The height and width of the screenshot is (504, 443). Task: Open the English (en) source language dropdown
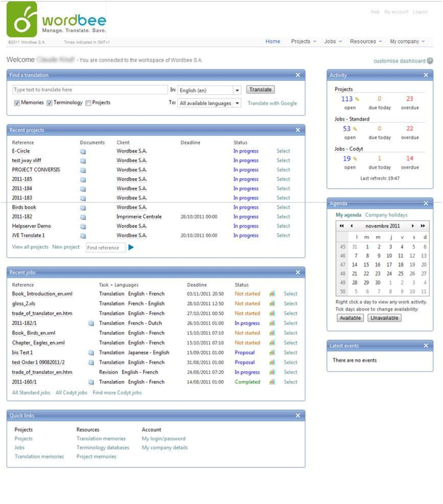point(237,90)
